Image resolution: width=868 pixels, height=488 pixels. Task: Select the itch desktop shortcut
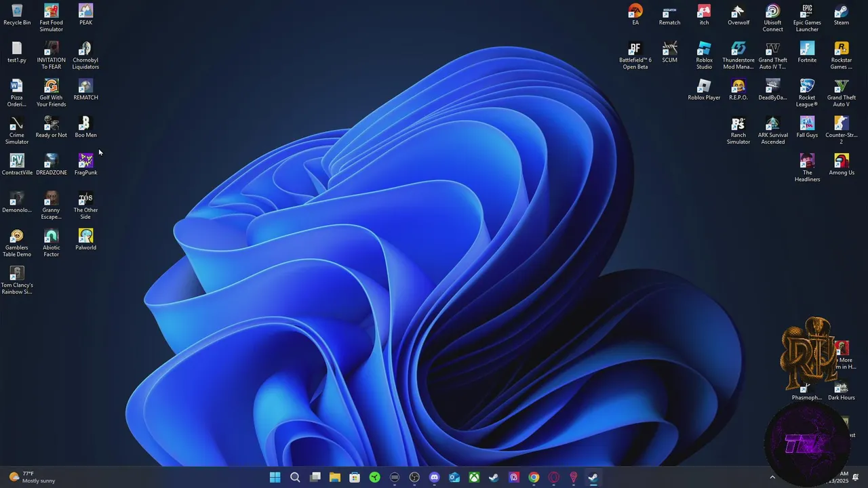click(x=705, y=15)
